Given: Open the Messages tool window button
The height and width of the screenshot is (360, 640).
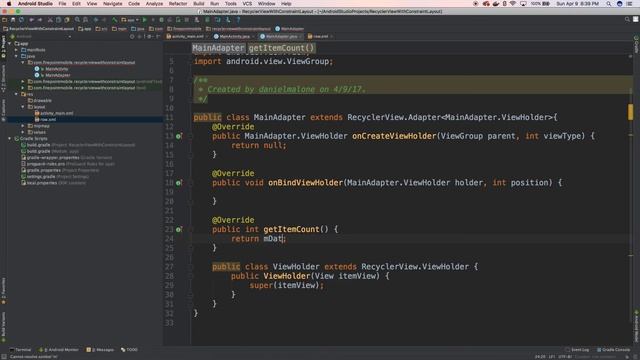Looking at the screenshot, I should pyautogui.click(x=100, y=350).
